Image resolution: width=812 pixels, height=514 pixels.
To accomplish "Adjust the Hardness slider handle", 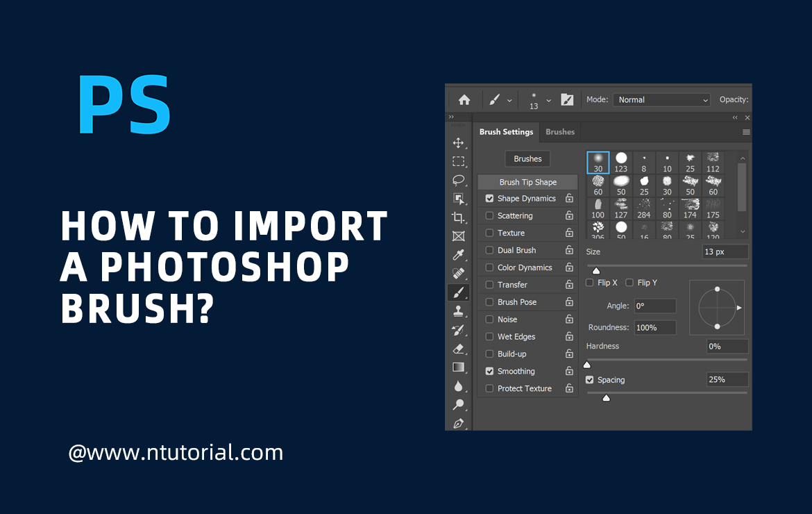I will (x=586, y=364).
